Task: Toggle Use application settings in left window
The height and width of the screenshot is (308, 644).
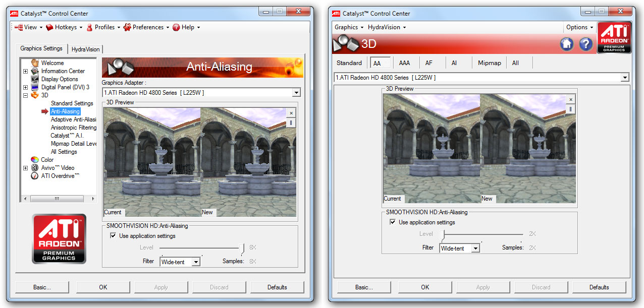Action: [x=113, y=235]
